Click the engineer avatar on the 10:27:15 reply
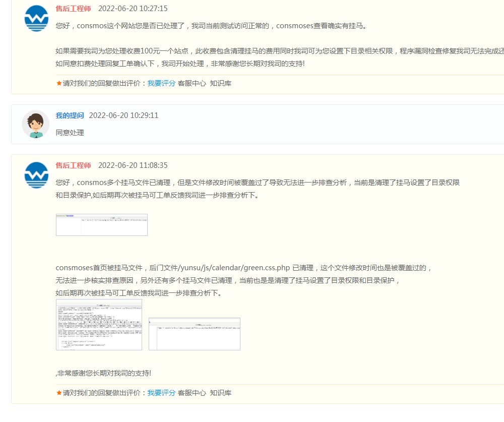Image resolution: width=504 pixels, height=422 pixels. point(36,19)
